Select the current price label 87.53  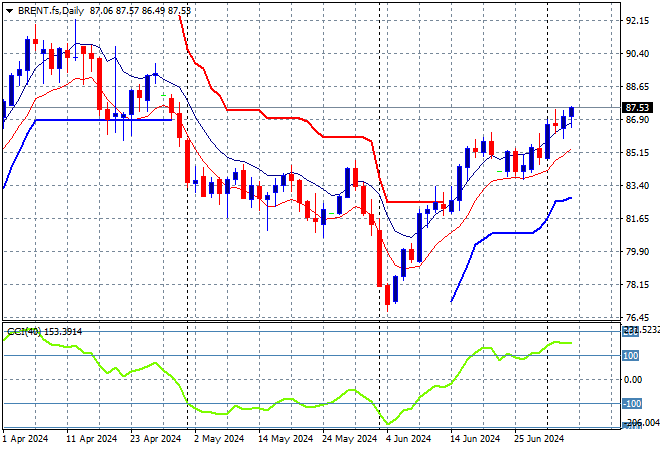point(637,108)
